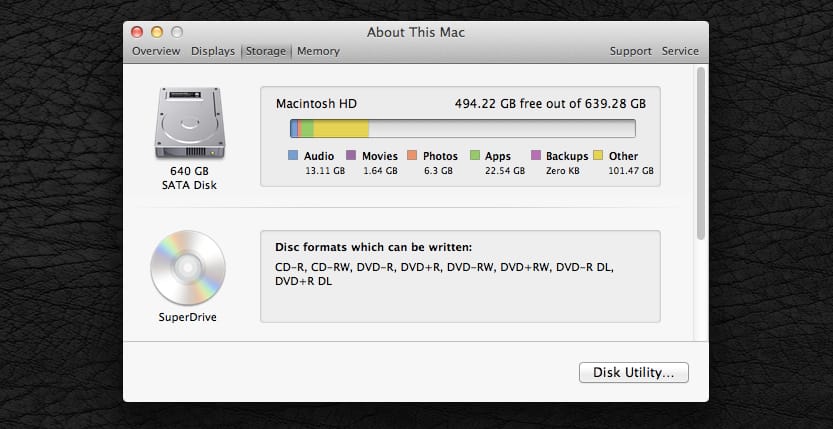Click the Other legend label
Image resolution: width=833 pixels, height=429 pixels.
click(623, 156)
